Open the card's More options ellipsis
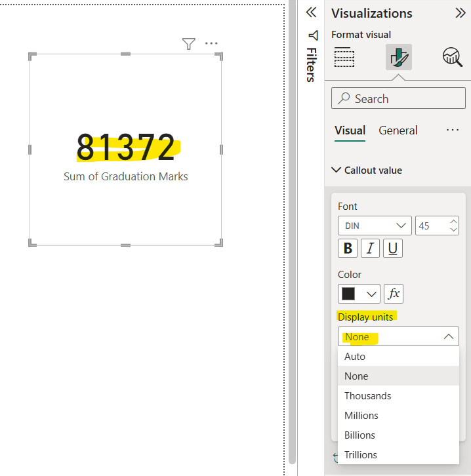471x476 pixels. tap(211, 44)
